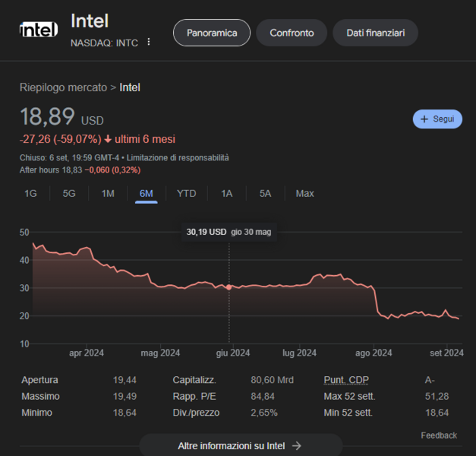Select the 1M time range

[108, 193]
